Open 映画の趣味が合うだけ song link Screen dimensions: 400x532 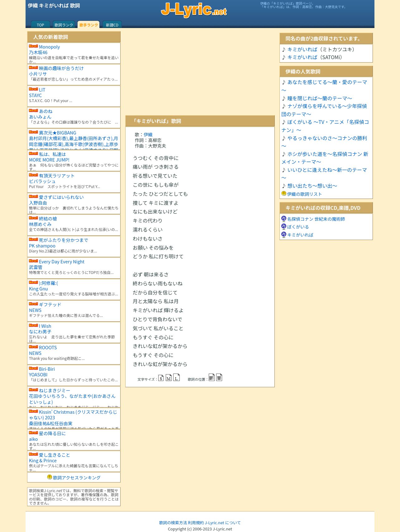coord(61,68)
